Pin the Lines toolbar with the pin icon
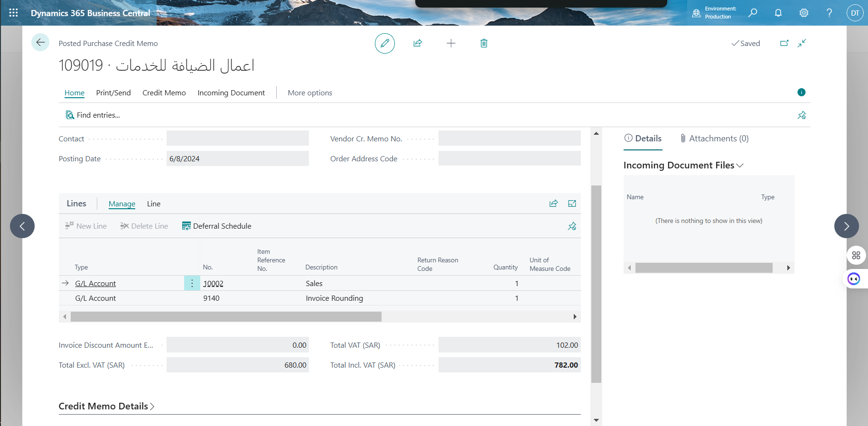868x426 pixels. point(572,226)
